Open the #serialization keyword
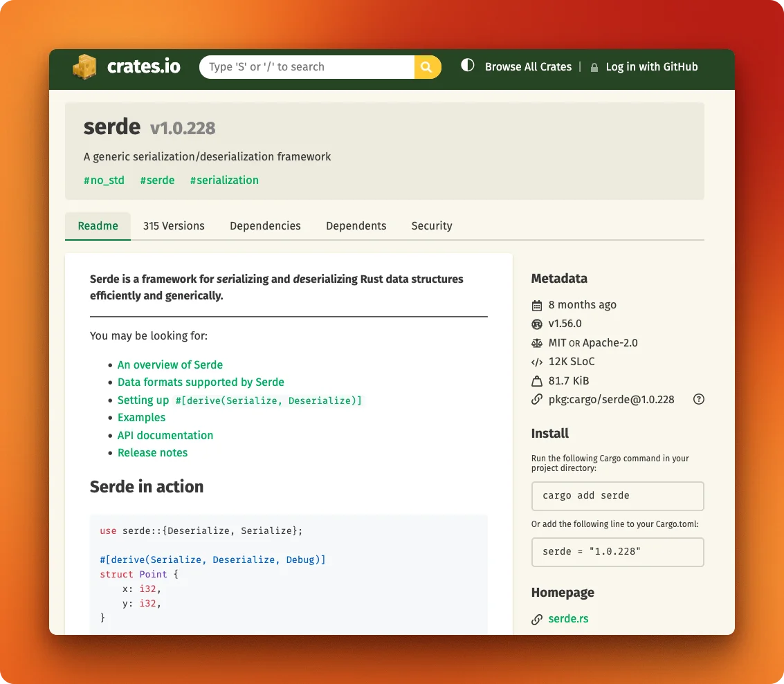 (224, 181)
